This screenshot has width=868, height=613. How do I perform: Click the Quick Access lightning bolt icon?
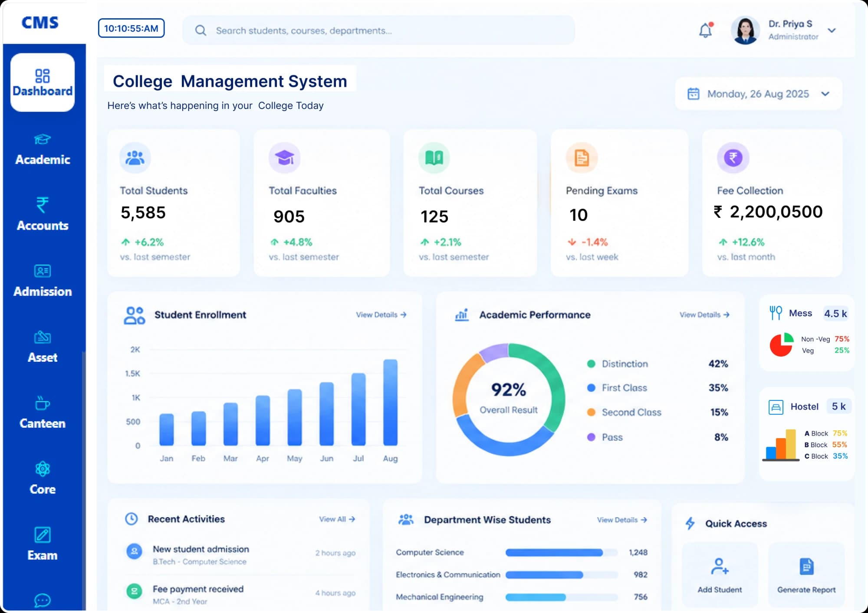pyautogui.click(x=690, y=523)
